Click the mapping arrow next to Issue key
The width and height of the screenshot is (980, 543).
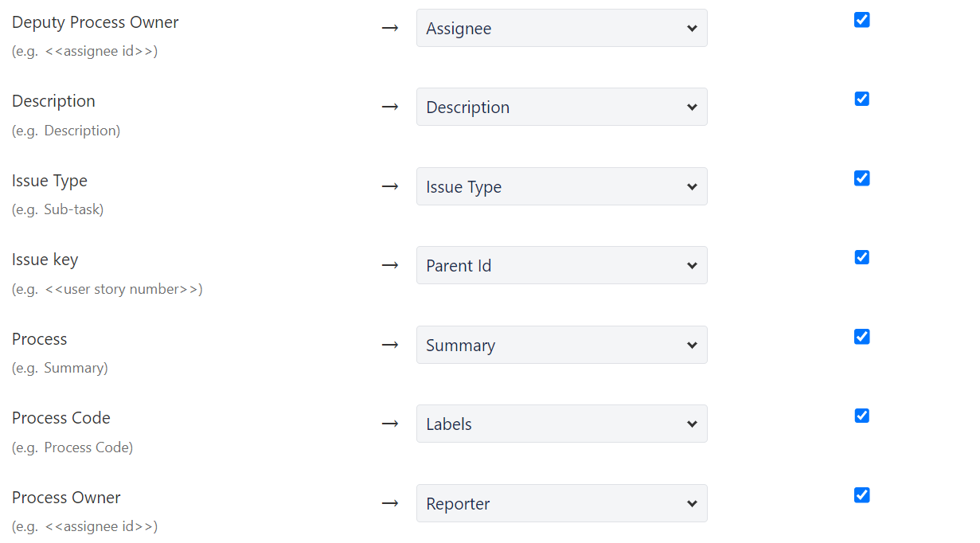tap(390, 265)
